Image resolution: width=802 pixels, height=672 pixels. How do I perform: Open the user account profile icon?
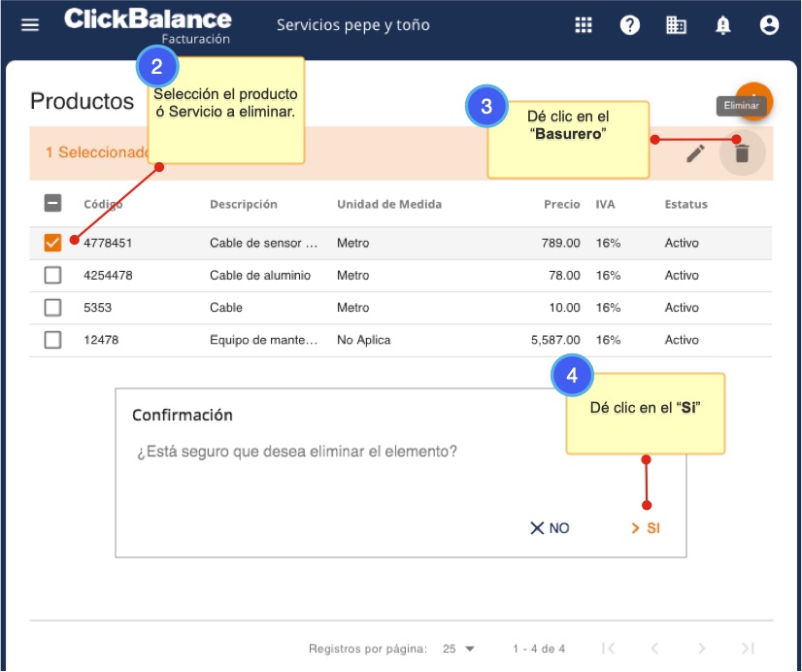pos(769,25)
